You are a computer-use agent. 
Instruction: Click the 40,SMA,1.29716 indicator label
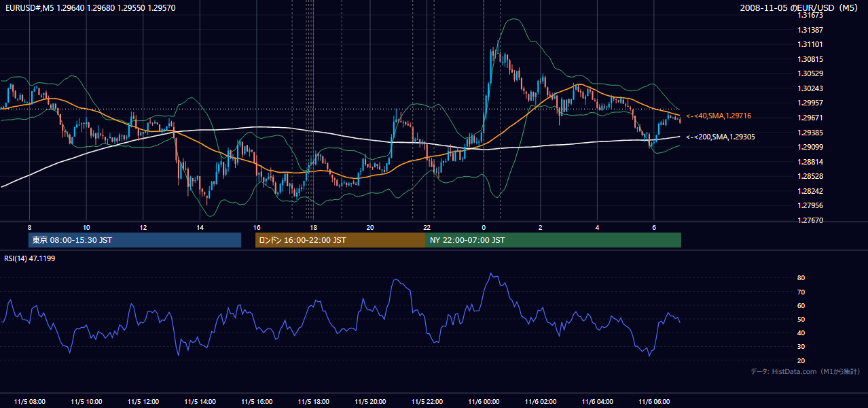pos(720,116)
